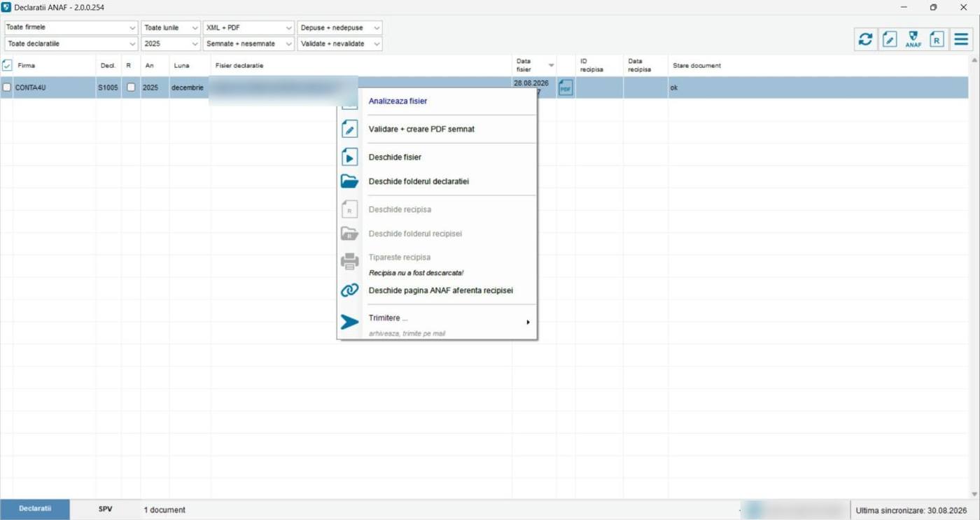Expand the Toate lunile month filter
The width and height of the screenshot is (980, 520).
(x=171, y=28)
